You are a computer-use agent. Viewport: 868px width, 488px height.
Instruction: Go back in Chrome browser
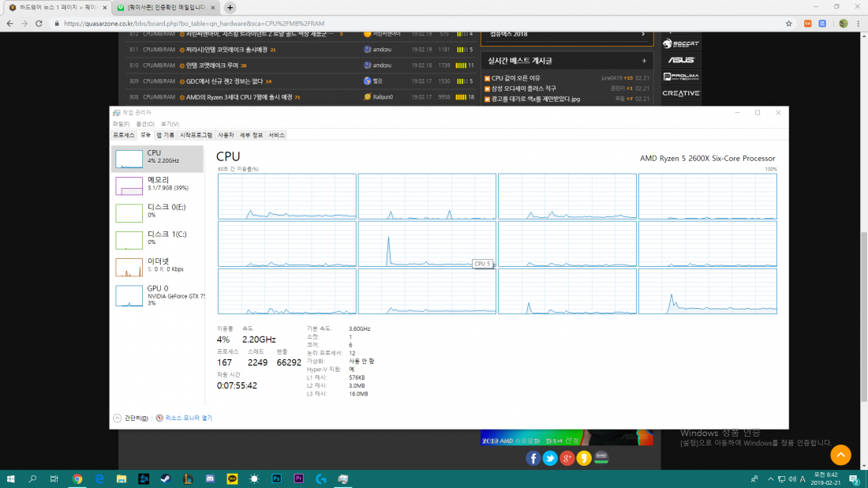10,23
